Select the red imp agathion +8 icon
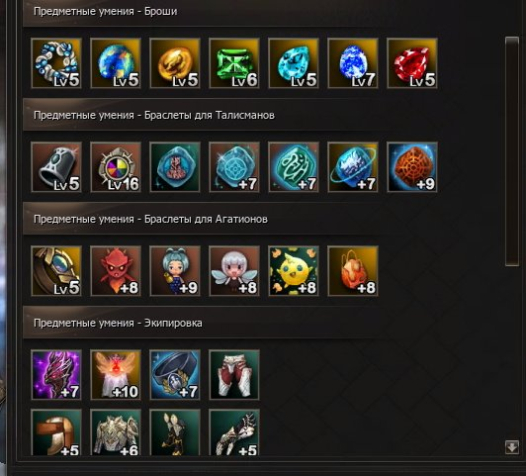This screenshot has width=526, height=476. [116, 271]
